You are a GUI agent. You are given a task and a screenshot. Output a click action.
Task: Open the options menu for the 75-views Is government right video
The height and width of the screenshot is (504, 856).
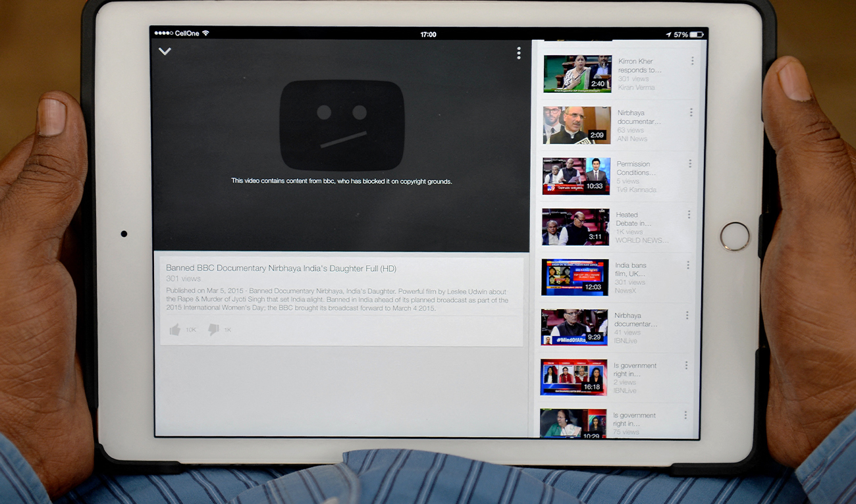[685, 415]
